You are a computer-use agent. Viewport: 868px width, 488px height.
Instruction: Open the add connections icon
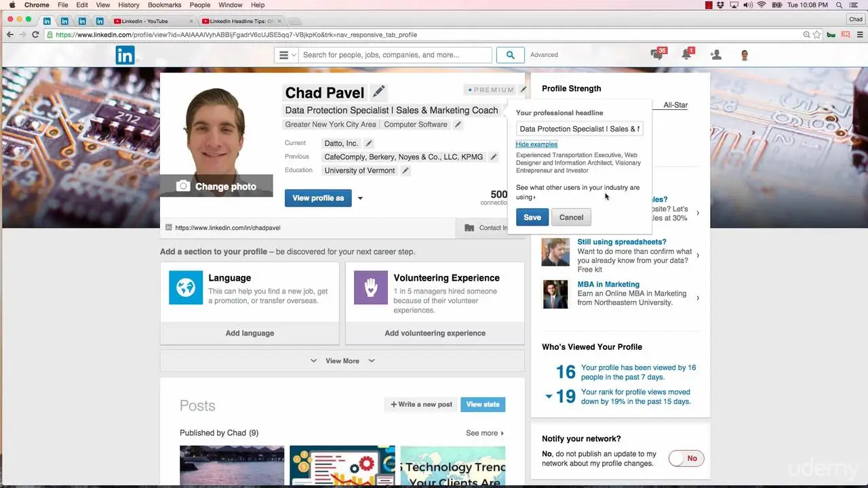715,54
